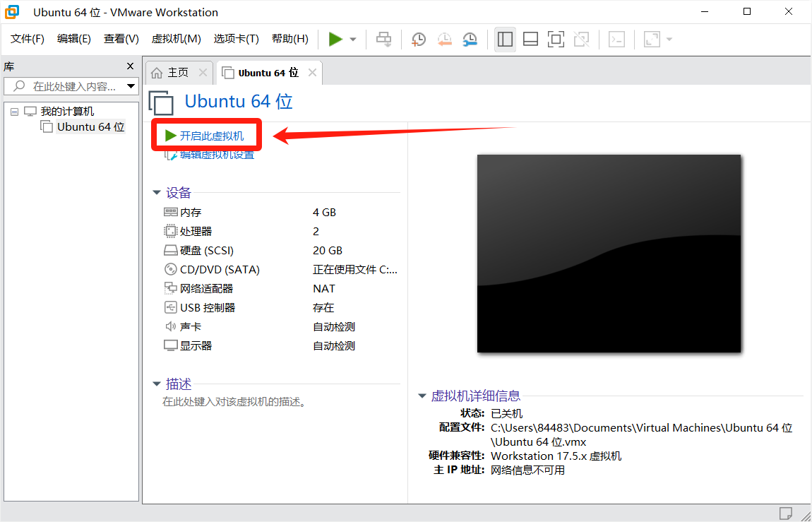The height and width of the screenshot is (522, 812).
Task: Toggle the library sidebar view icon
Action: tap(505, 40)
